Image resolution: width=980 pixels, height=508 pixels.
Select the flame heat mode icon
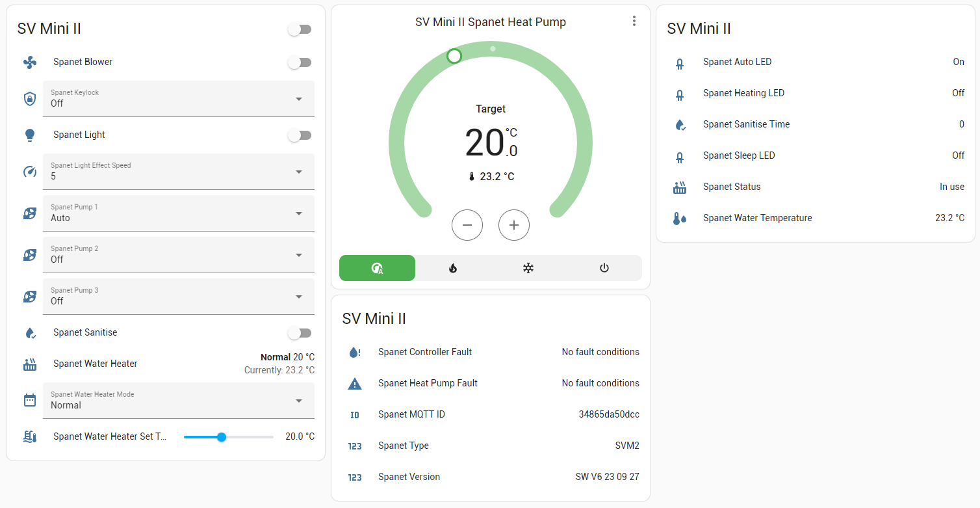[452, 267]
